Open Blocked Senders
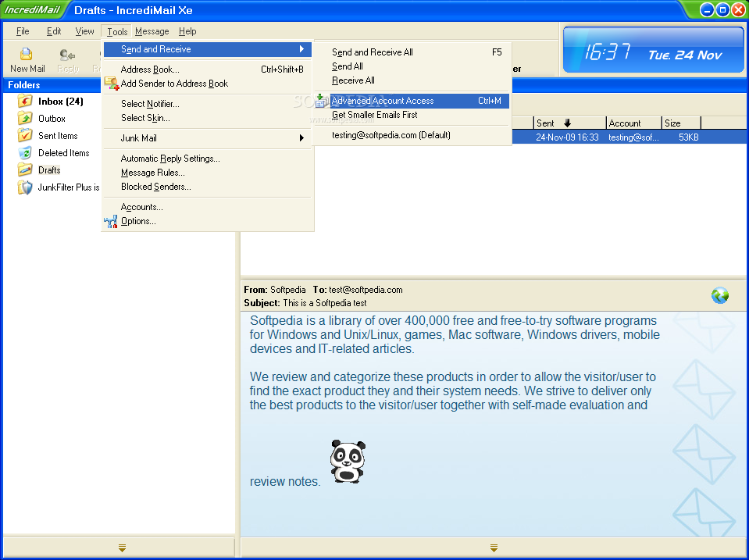Image resolution: width=749 pixels, height=560 pixels. (207, 187)
